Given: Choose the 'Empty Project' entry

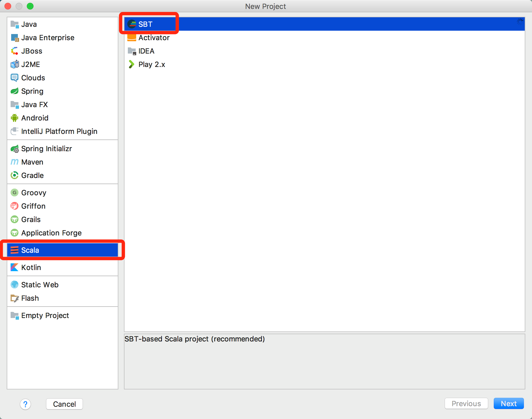Looking at the screenshot, I should point(63,316).
